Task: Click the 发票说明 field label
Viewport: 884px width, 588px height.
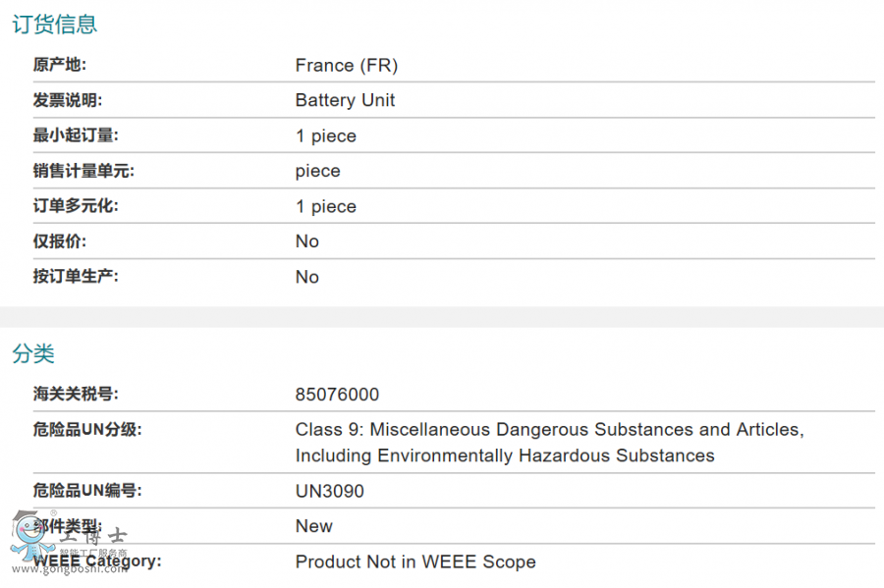Action: [68, 100]
